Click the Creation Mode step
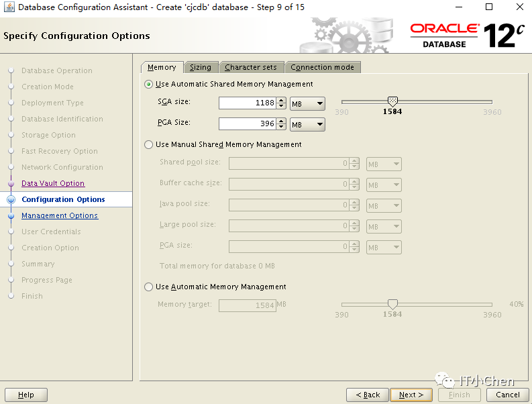The height and width of the screenshot is (404, 532). point(48,87)
